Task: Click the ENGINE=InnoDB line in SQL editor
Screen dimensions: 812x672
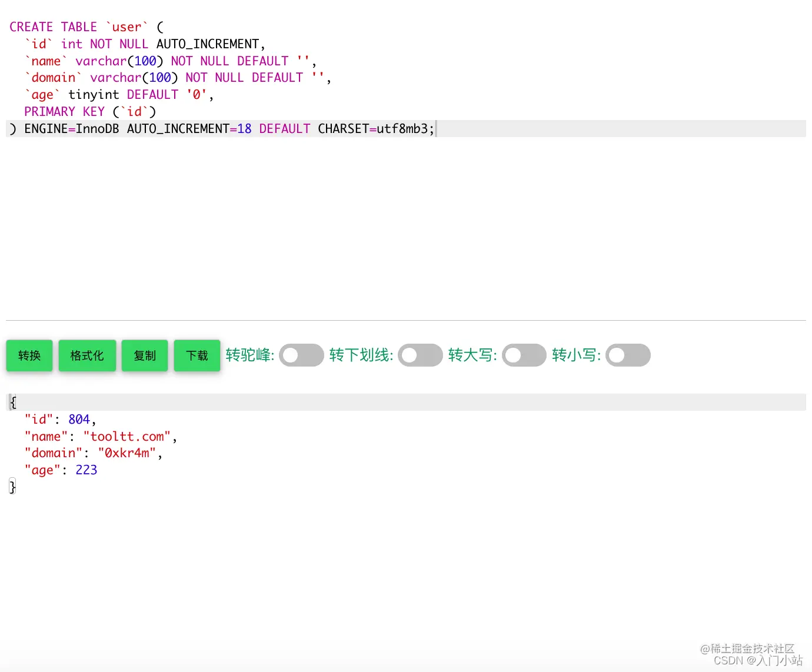Action: point(406,129)
